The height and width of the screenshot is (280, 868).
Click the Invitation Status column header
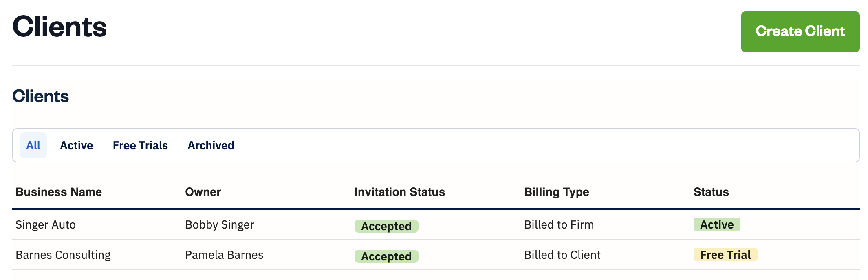tap(399, 192)
